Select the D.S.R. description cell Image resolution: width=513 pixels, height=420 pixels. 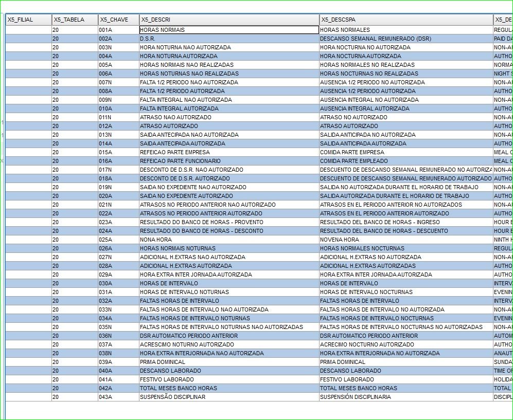pyautogui.click(x=229, y=39)
